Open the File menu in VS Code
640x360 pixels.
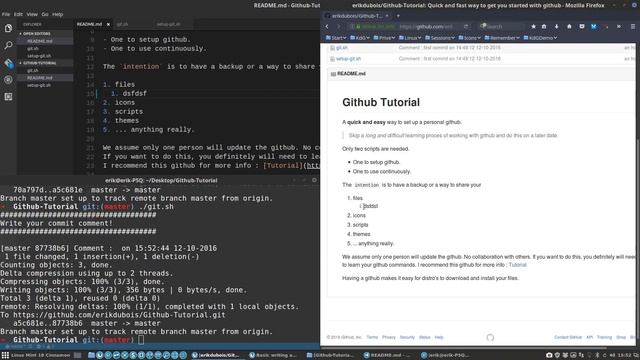(6, 14)
